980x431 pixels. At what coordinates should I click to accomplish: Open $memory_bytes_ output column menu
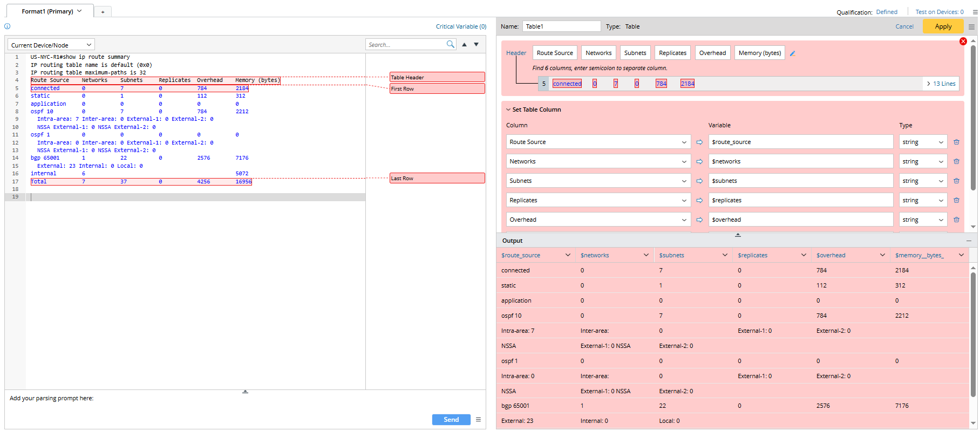coord(961,255)
